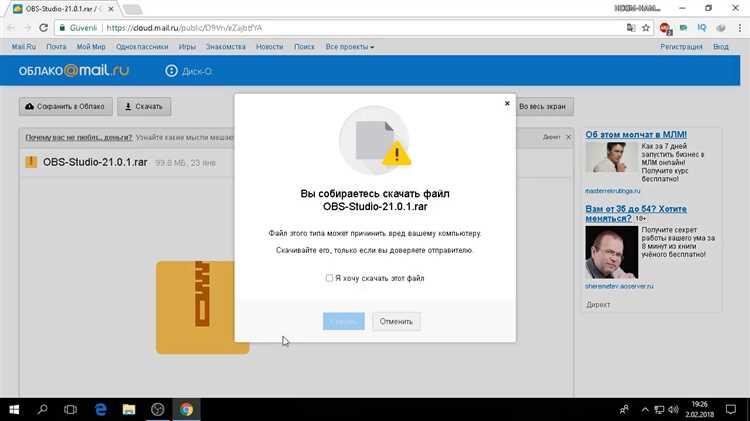
Task: Click Во весь экран button
Action: (543, 107)
